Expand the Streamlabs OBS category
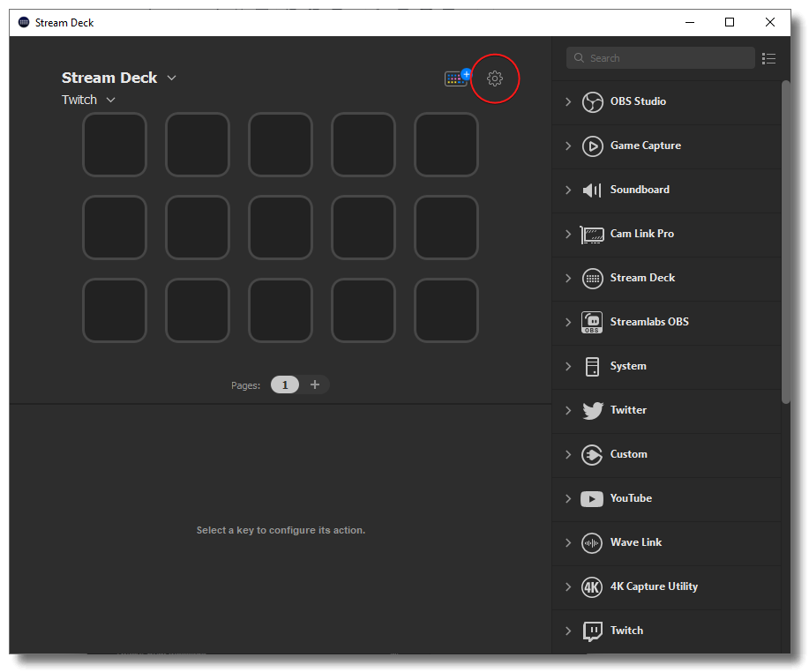 pos(568,323)
